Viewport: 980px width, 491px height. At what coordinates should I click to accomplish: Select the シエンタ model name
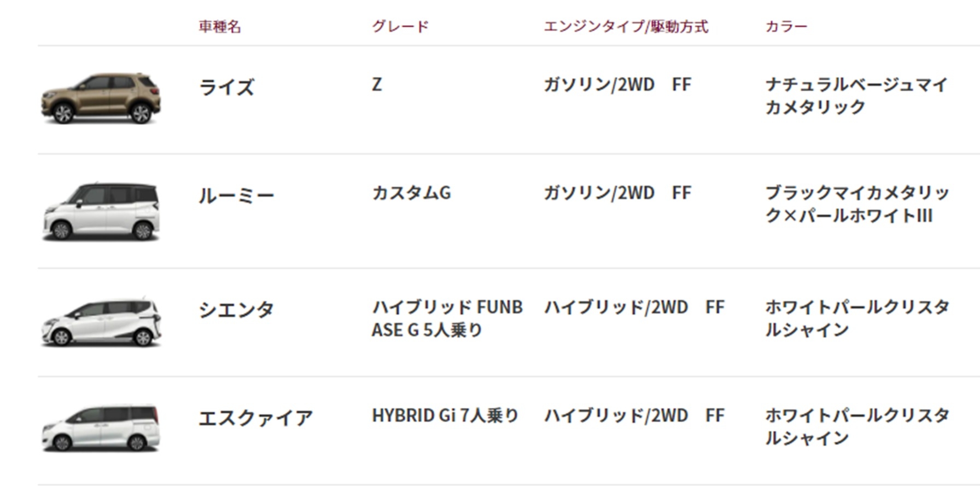(236, 309)
